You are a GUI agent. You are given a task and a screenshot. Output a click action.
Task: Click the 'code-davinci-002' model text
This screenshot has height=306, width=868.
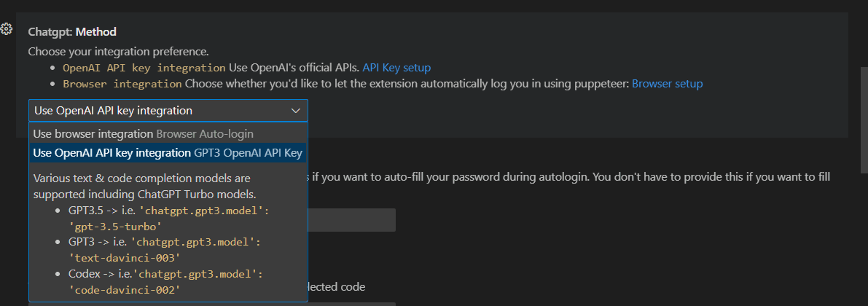pos(125,289)
